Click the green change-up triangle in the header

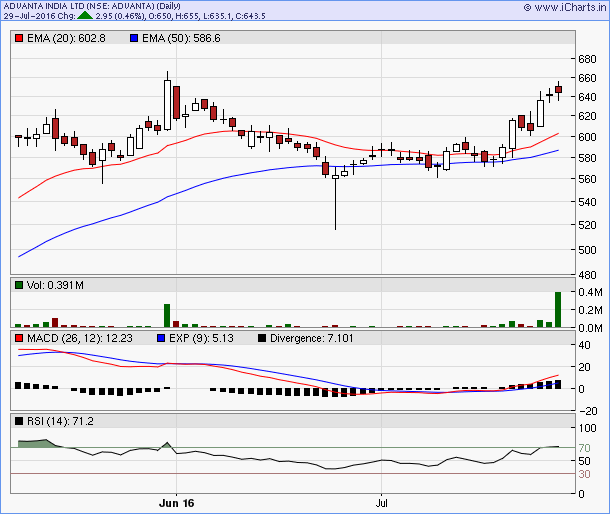85,16
